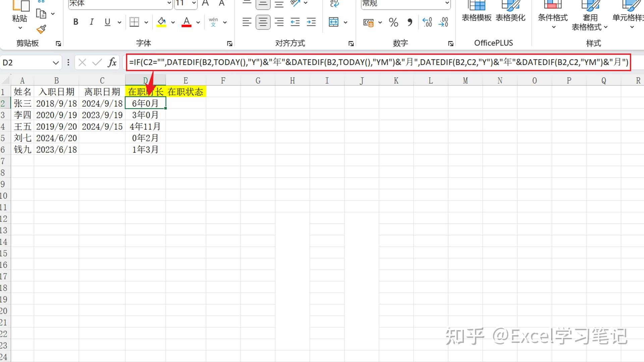Click the Merge and Center icon
This screenshot has width=644, height=362.
pos(333,22)
